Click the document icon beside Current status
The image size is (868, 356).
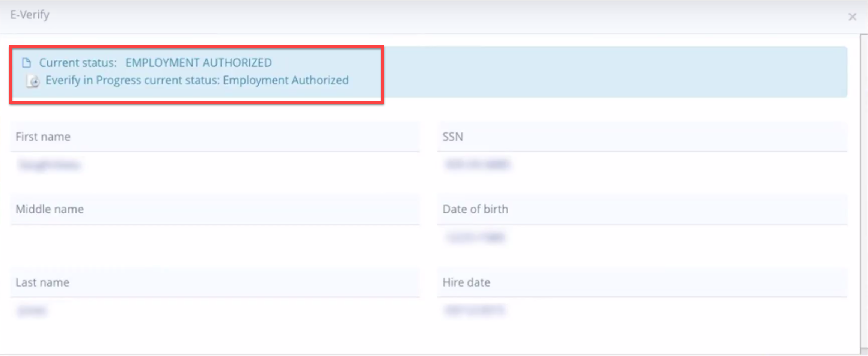tap(26, 63)
